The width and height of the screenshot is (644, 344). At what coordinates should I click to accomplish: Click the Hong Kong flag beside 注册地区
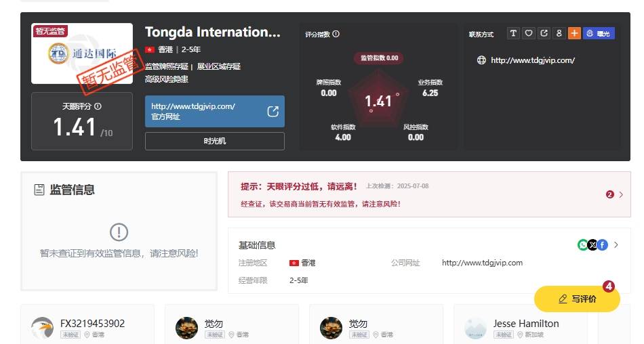tap(294, 263)
